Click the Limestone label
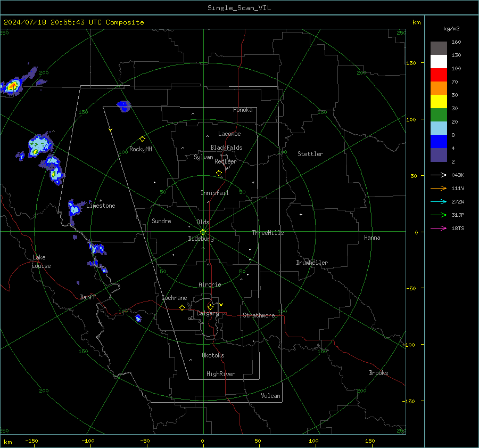This screenshot has width=479, height=448. coord(101,206)
